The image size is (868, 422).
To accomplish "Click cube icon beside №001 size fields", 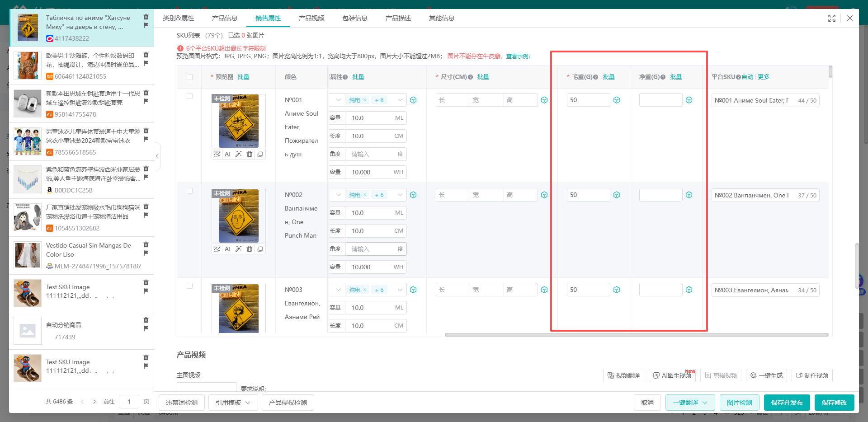I will pos(544,100).
